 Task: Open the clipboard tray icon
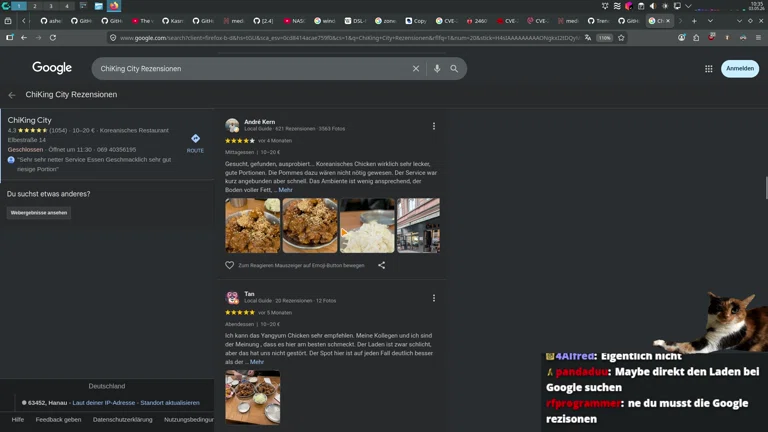(641, 6)
